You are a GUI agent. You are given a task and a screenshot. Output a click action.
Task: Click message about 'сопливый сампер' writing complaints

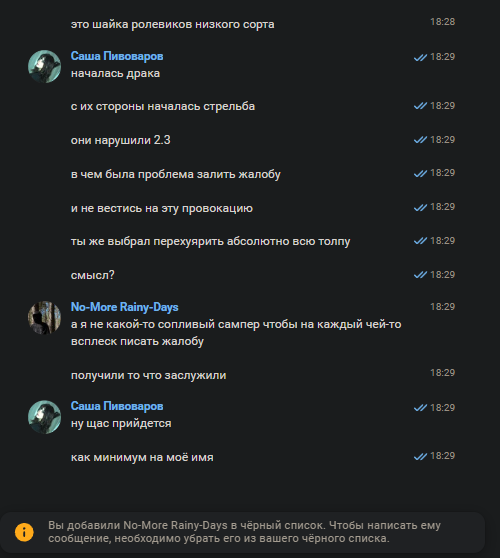click(236, 333)
